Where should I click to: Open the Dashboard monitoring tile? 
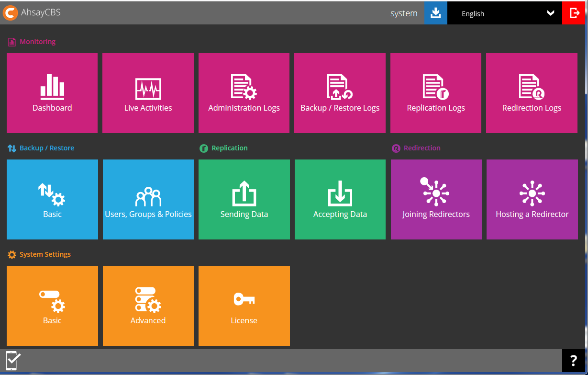(x=52, y=93)
